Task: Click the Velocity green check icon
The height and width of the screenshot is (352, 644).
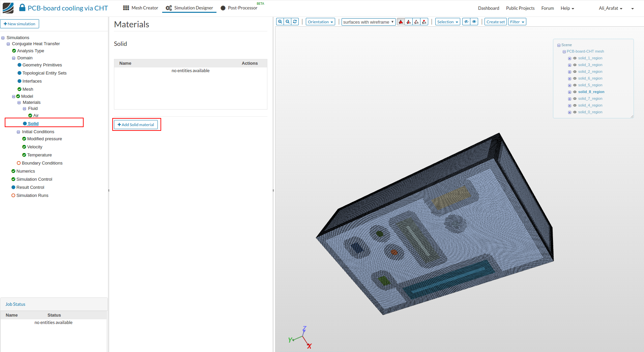Action: [24, 147]
